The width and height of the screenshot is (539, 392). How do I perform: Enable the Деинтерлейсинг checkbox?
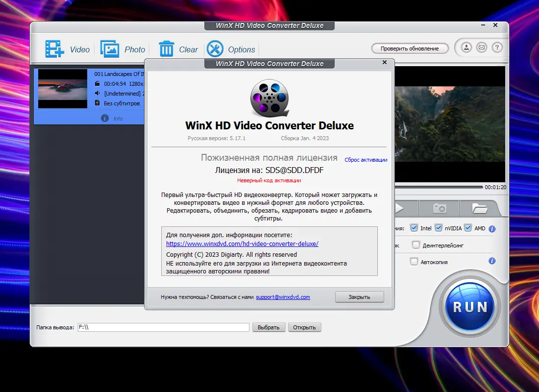pyautogui.click(x=415, y=245)
